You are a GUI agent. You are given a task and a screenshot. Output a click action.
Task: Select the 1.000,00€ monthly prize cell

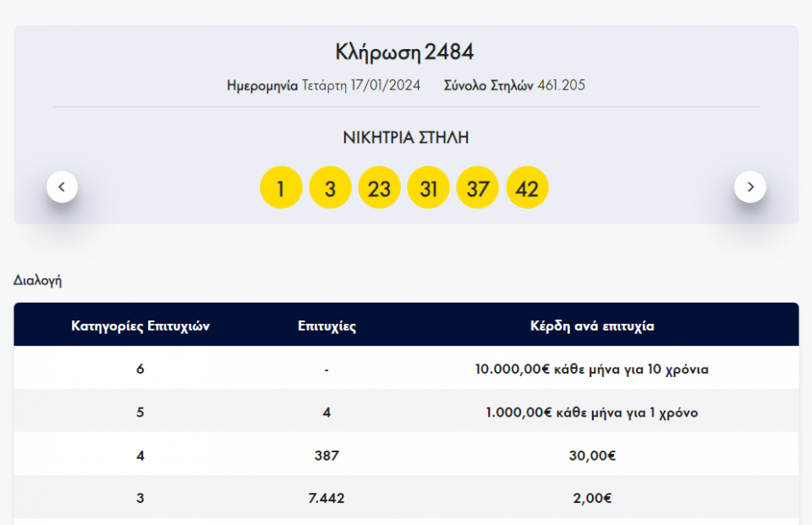tap(592, 413)
